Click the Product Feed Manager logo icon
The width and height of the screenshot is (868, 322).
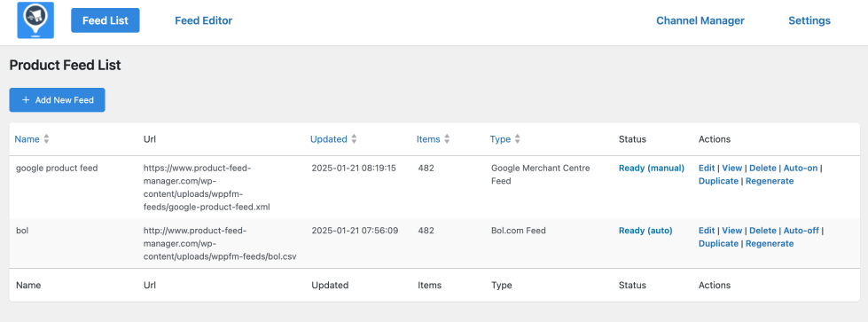coord(35,20)
